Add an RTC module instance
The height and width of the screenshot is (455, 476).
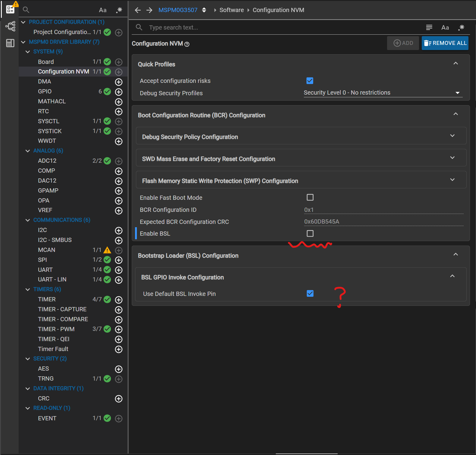(119, 111)
